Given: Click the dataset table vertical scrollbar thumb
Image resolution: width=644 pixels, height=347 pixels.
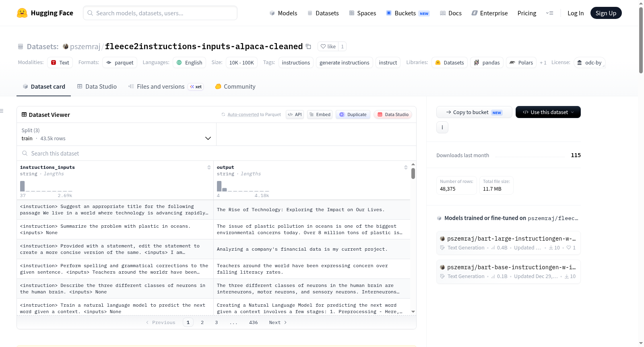Looking at the screenshot, I should [x=413, y=173].
